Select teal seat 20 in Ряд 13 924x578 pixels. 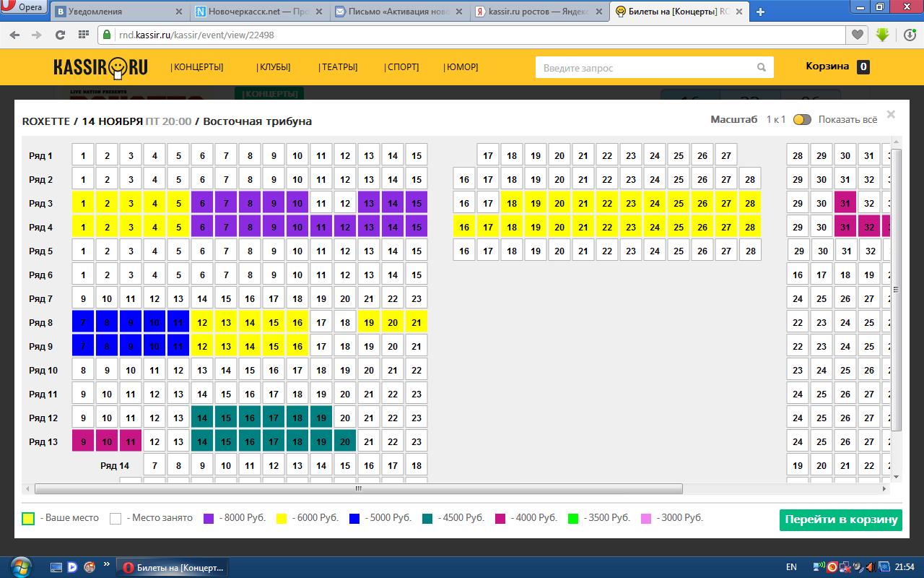click(345, 442)
